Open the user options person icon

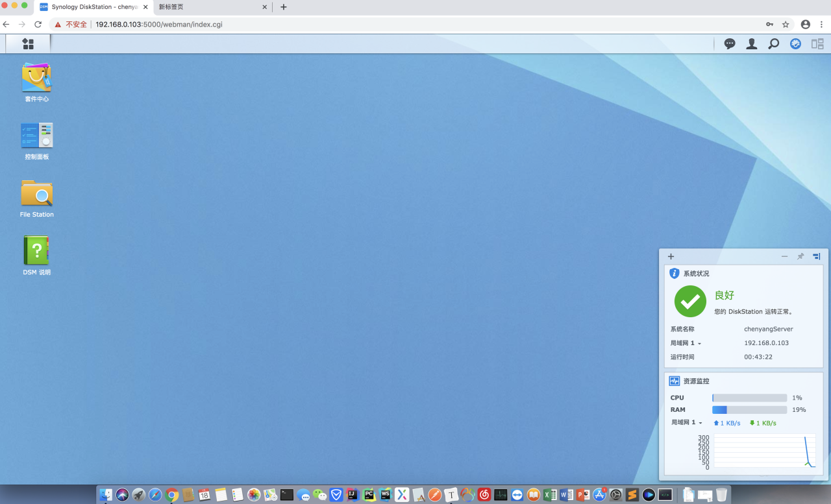(752, 44)
